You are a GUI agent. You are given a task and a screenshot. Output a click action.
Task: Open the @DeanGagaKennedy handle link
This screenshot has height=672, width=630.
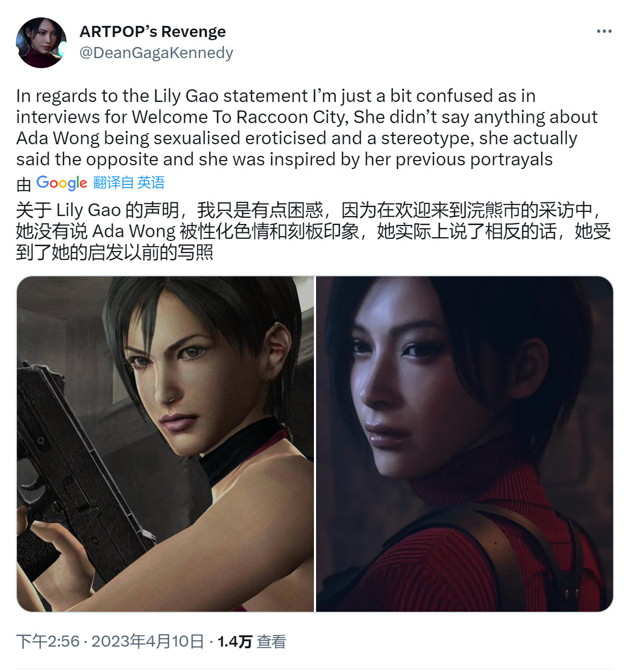[x=156, y=53]
